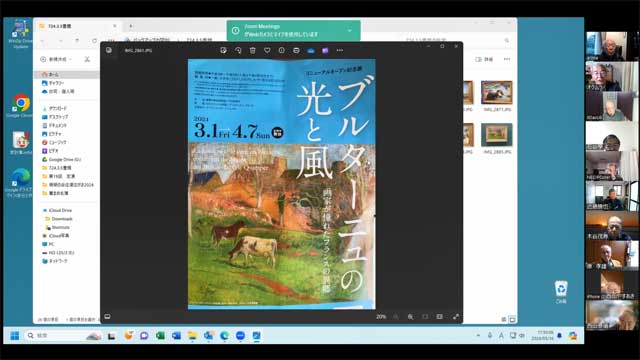Refresh the File Explorer folder view

(94, 40)
